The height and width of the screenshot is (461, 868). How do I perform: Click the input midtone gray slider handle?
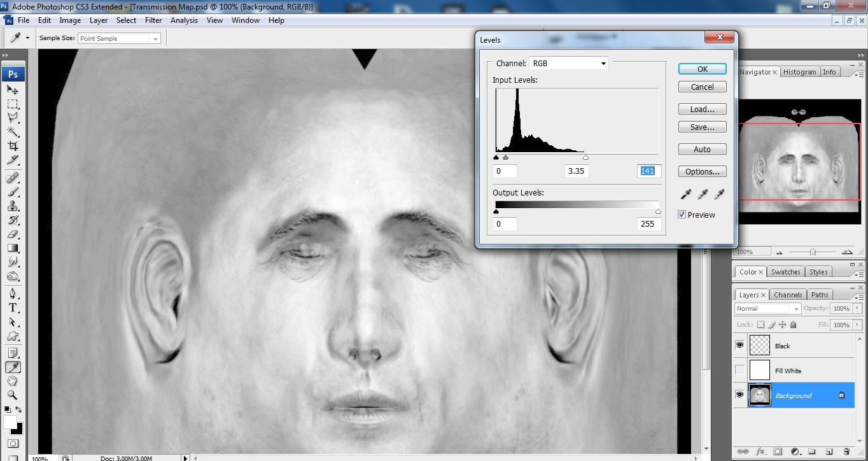[506, 157]
